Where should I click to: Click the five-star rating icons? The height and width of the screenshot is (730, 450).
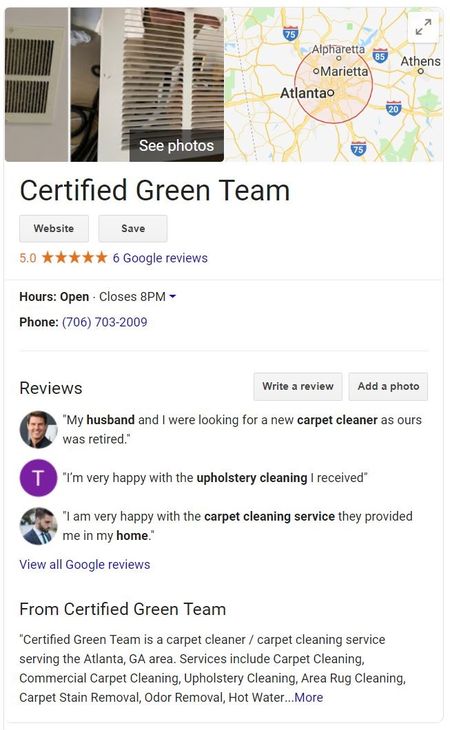[x=74, y=257]
